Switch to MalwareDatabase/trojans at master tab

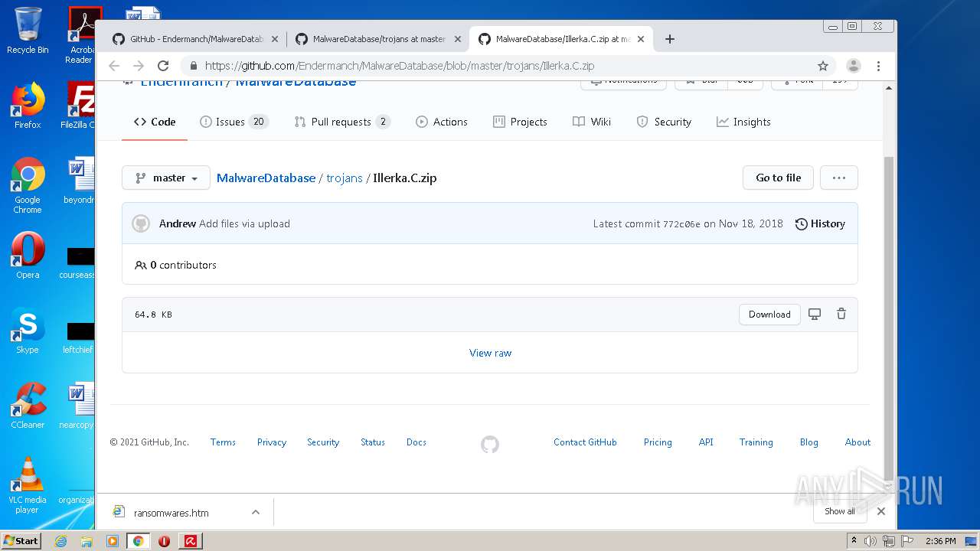point(378,39)
